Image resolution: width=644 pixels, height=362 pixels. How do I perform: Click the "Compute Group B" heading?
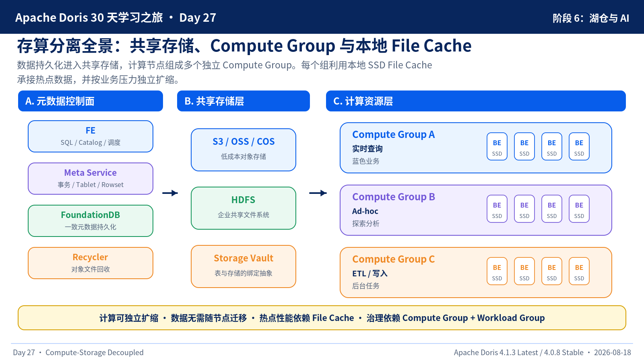[394, 197]
